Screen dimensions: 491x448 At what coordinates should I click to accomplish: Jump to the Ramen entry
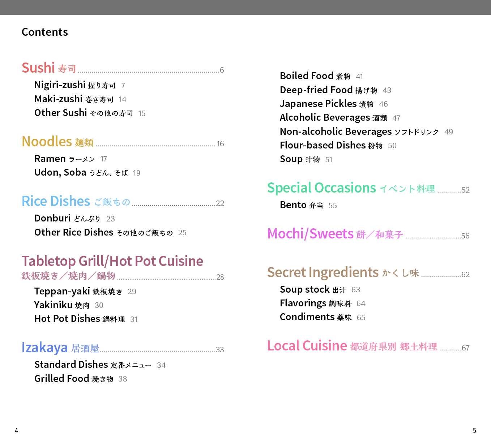pos(71,159)
